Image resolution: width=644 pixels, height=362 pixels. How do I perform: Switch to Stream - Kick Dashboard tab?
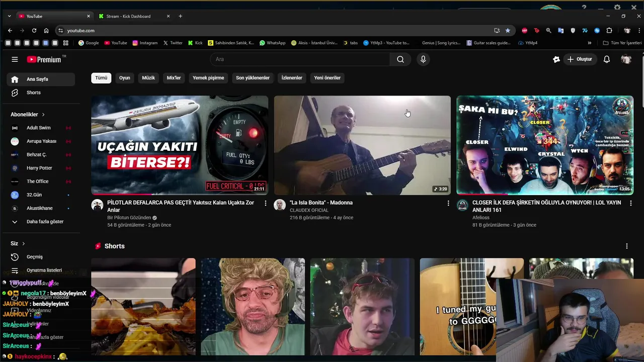[x=128, y=16]
